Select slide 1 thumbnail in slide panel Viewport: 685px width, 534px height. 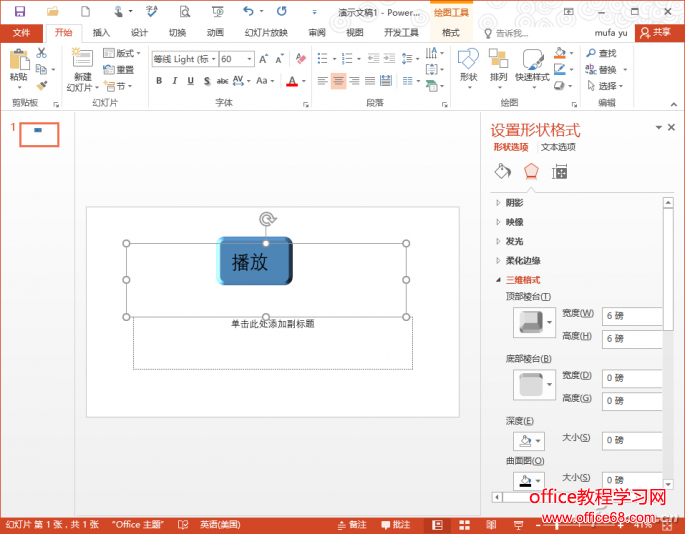click(39, 134)
